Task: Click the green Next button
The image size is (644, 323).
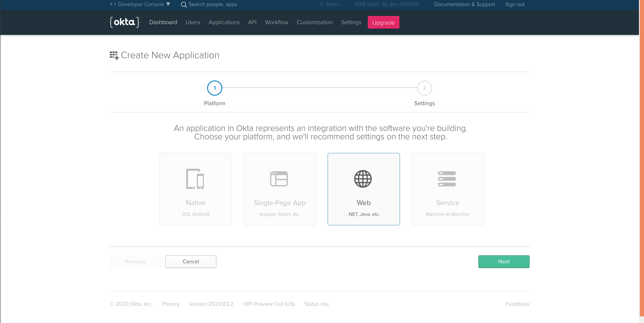Action: [504, 261]
